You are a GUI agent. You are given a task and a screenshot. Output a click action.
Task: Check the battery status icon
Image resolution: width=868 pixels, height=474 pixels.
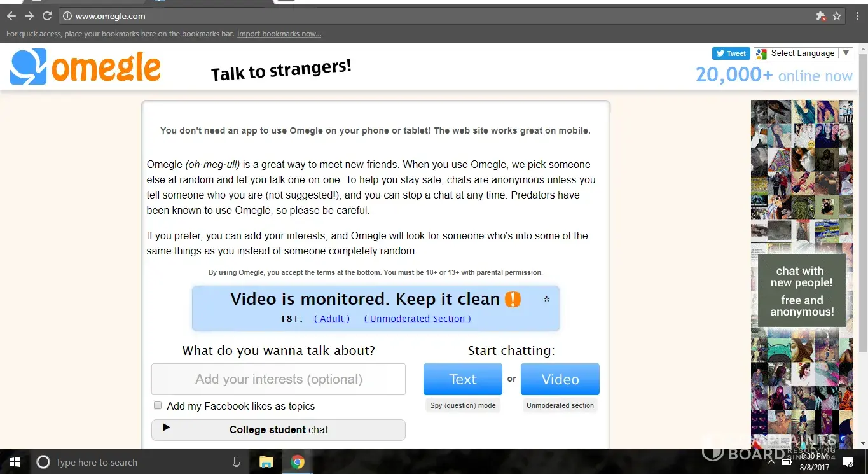point(787,462)
